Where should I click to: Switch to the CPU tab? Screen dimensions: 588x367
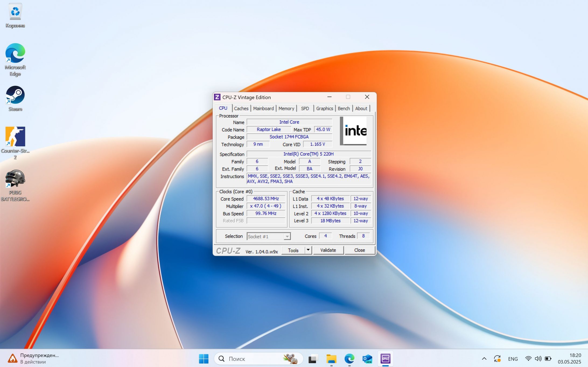click(223, 108)
